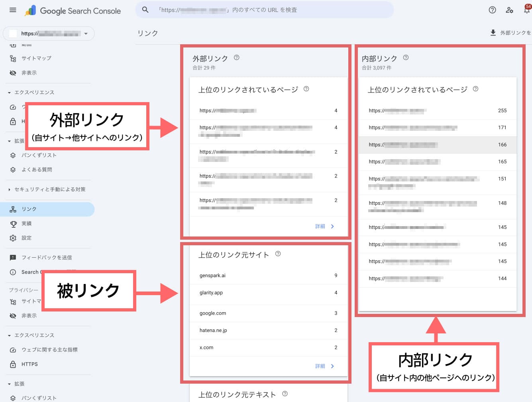This screenshot has width=532, height=402.
Task: Open the Help question mark icon in top bar
Action: [492, 10]
